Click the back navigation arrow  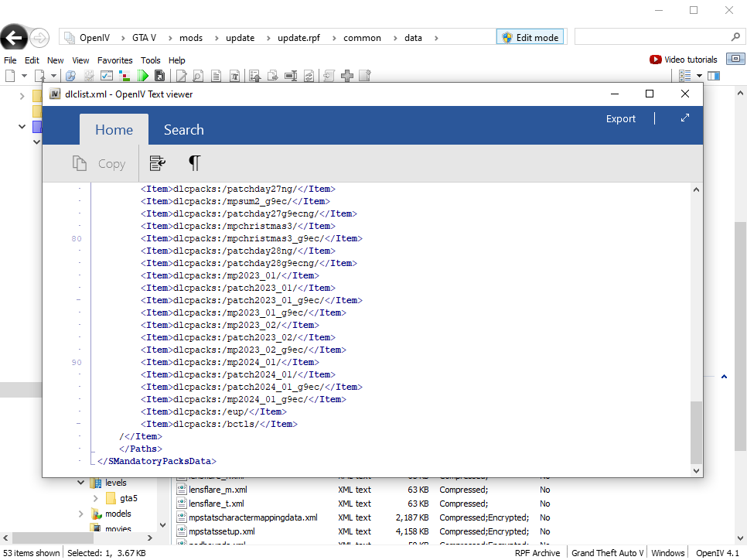(14, 37)
